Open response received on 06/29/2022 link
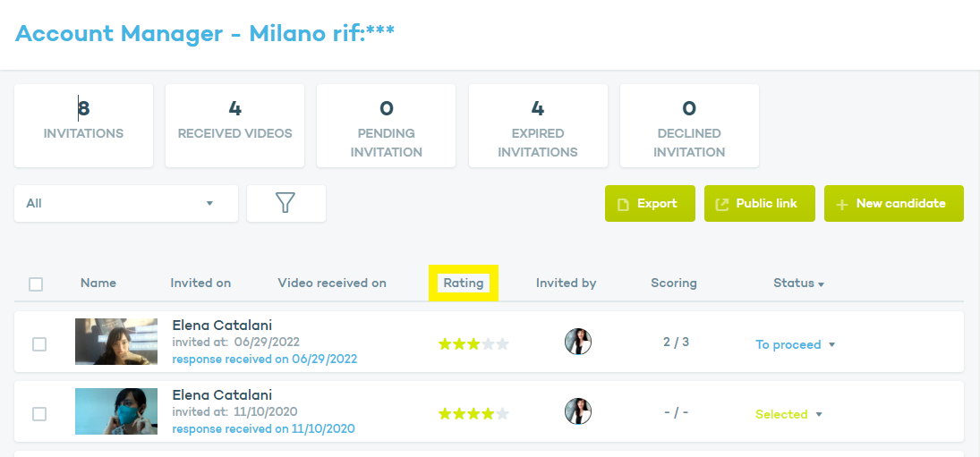 coord(264,360)
